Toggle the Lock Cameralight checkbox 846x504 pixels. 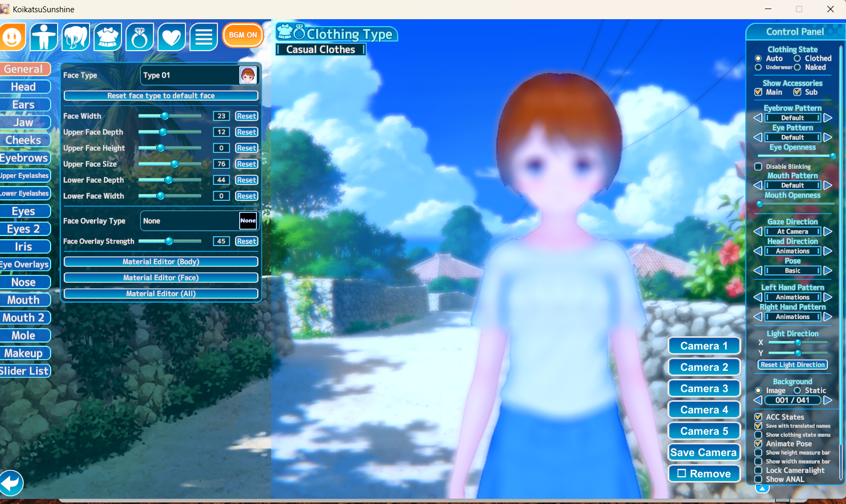[x=758, y=470]
